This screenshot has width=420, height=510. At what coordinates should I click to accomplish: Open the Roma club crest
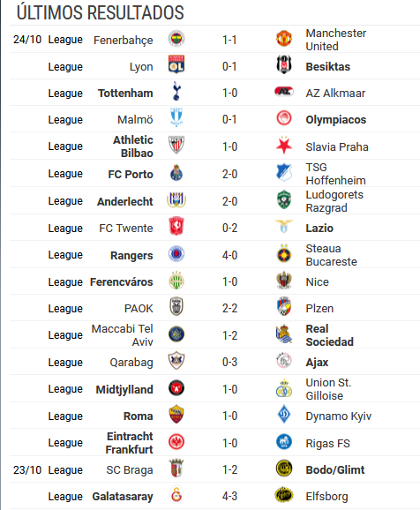click(x=176, y=415)
